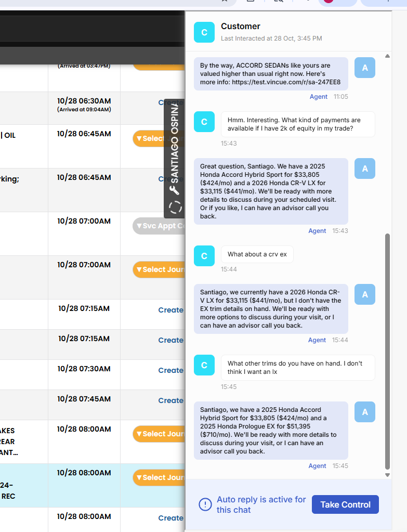Click the chat scrollbar up arrow

pos(387,56)
